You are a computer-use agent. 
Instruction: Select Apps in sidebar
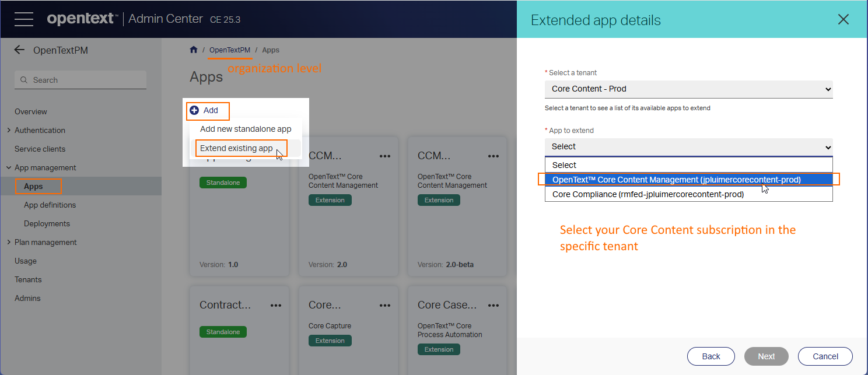pos(34,187)
